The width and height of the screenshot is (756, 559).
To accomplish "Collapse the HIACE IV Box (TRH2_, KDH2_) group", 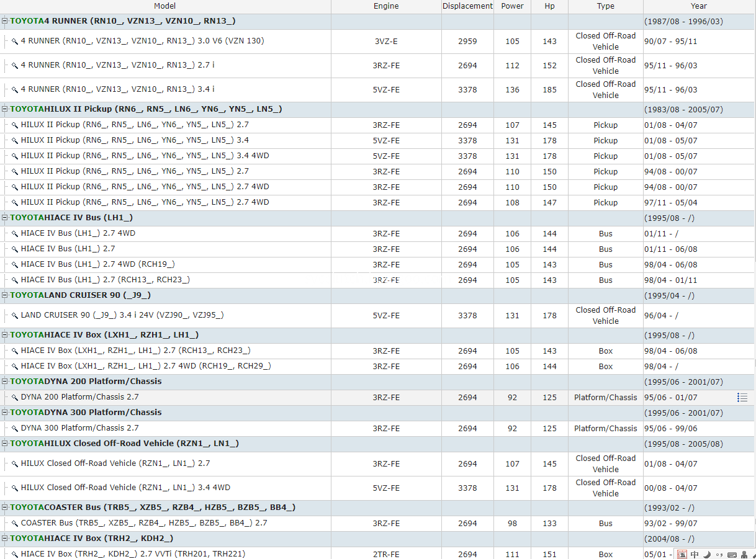I will click(5, 539).
